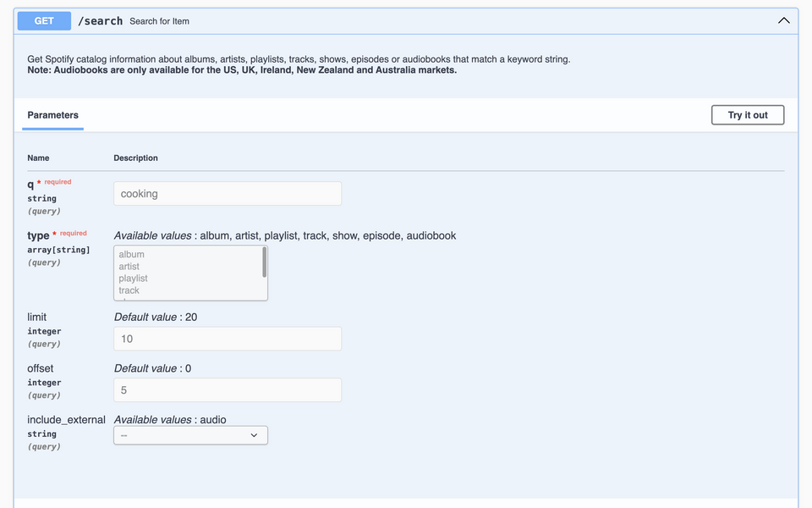Screen dimensions: 812x508
Task: Click the 'Available values : audio' label
Action: 168,419
